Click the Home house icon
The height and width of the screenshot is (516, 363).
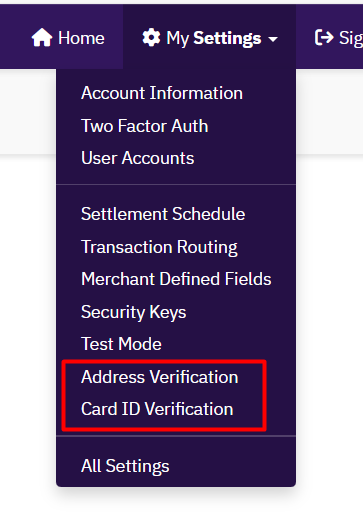[42, 37]
